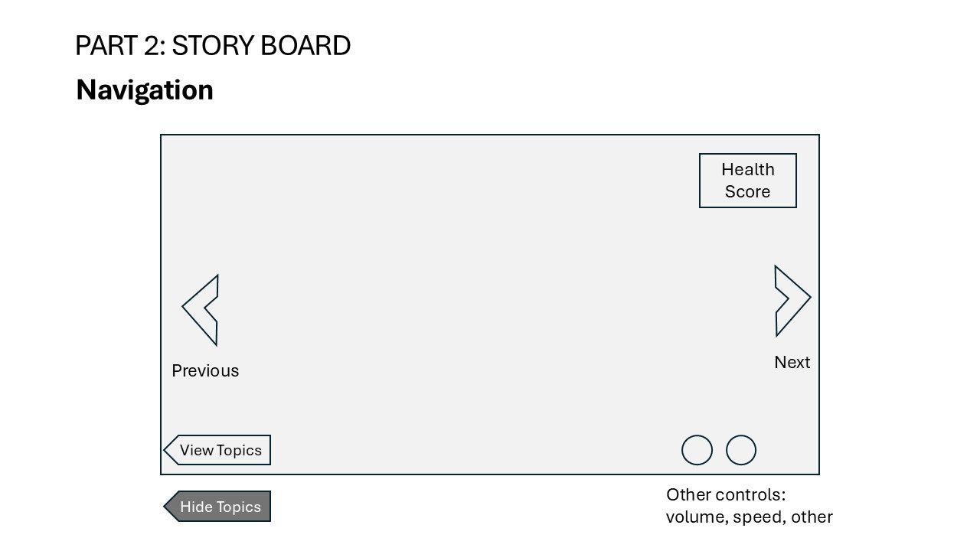The image size is (980, 551).
Task: Select the left circle control
Action: click(697, 450)
